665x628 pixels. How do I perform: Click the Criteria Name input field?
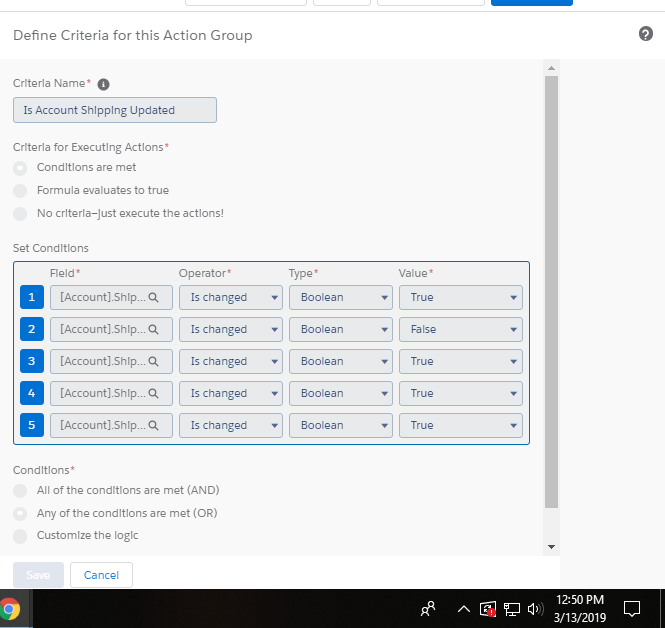click(115, 110)
